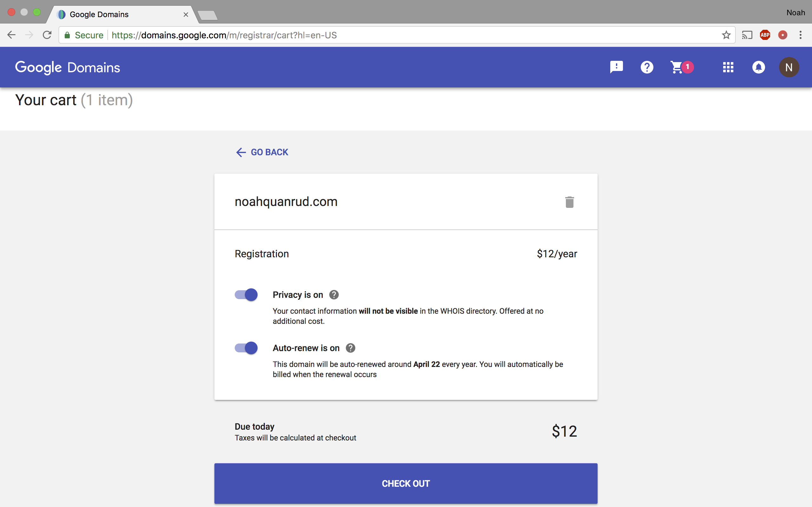Click Privacy protection help icon
The height and width of the screenshot is (507, 812).
[x=334, y=294]
